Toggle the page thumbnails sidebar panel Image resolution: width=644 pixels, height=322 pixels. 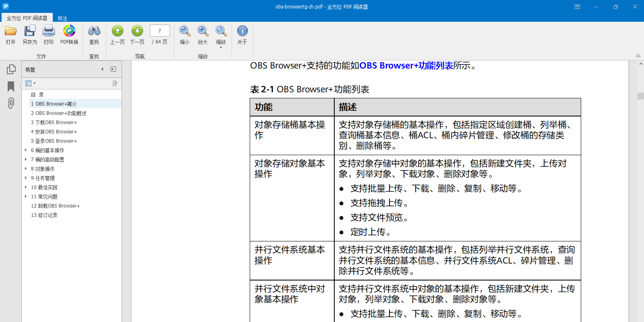(11, 69)
